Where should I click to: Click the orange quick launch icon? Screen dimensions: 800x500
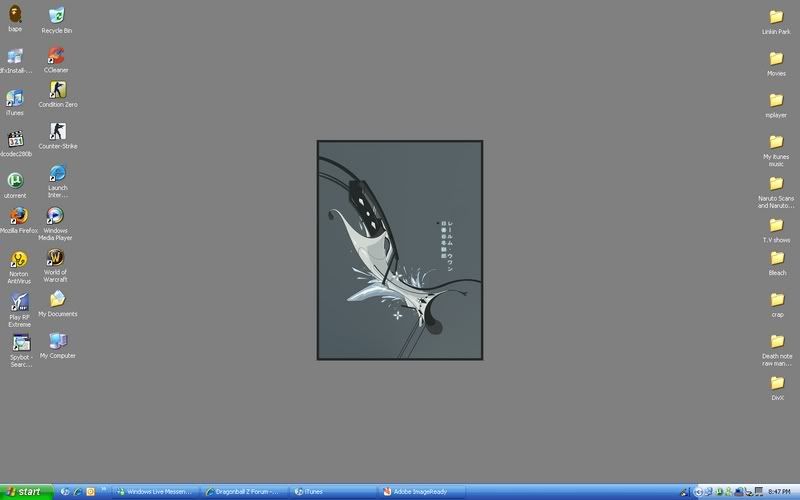coord(90,492)
